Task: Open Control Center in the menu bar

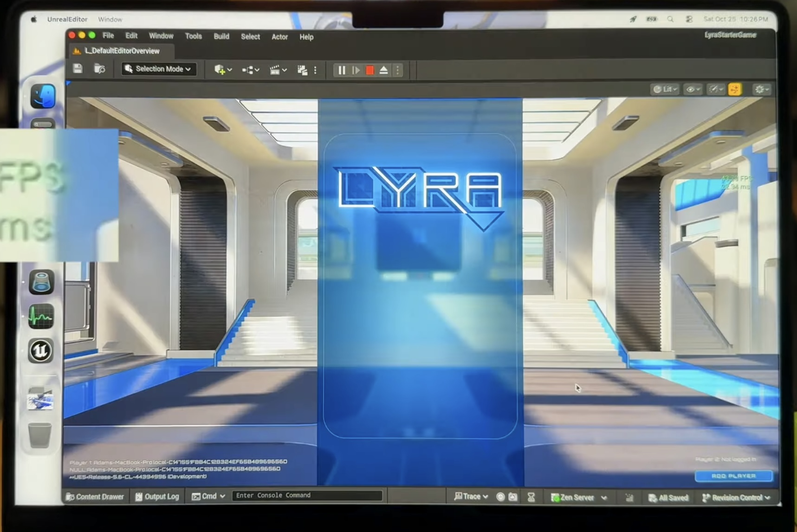Action: point(689,19)
